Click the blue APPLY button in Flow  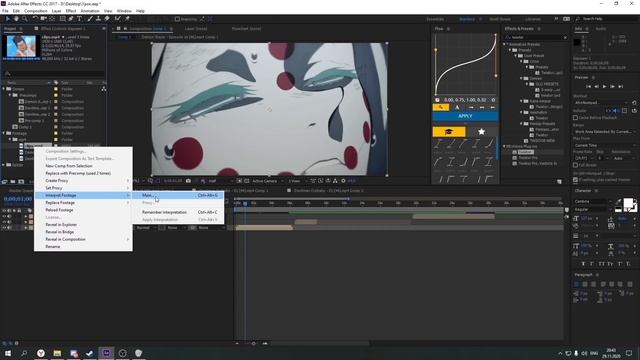465,116
